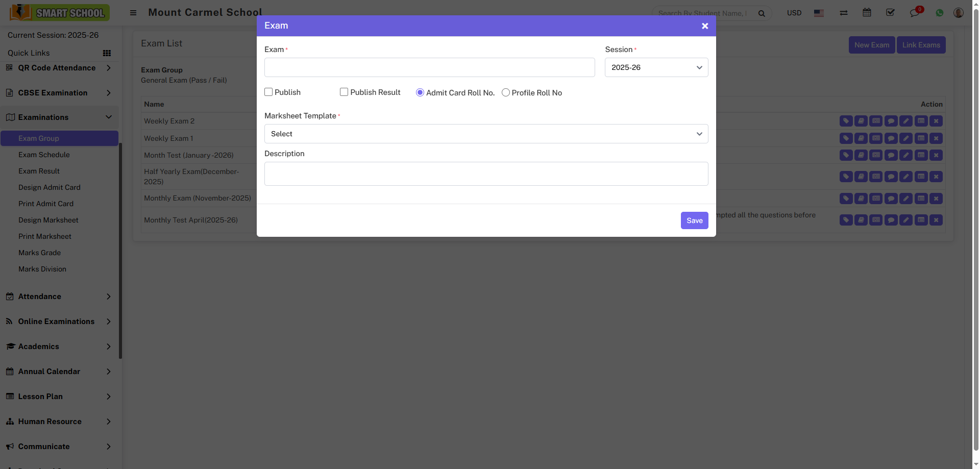Select the Profile Roll No radio option

click(x=506, y=92)
